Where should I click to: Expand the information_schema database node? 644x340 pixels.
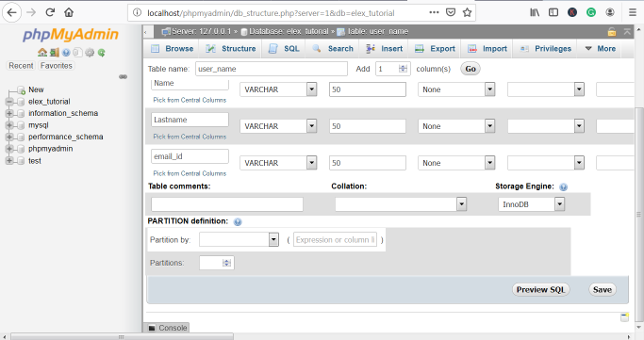pos(9,113)
